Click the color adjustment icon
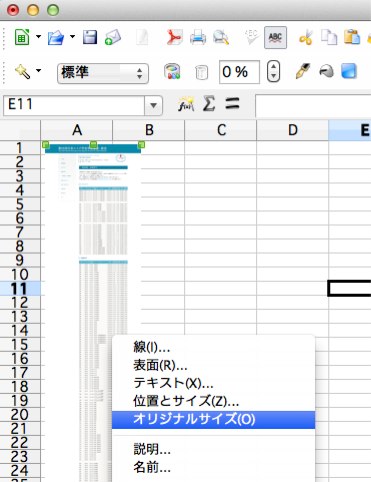Screen dimensions: 371x482 (172, 72)
